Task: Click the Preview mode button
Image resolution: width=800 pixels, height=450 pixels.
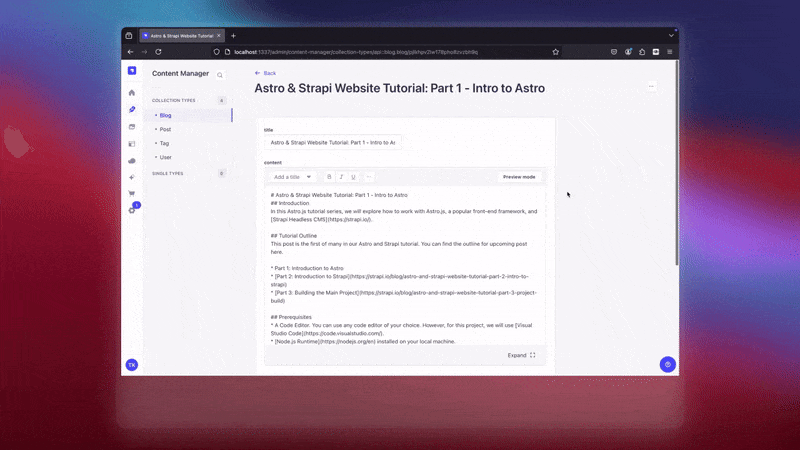Action: pos(519,177)
